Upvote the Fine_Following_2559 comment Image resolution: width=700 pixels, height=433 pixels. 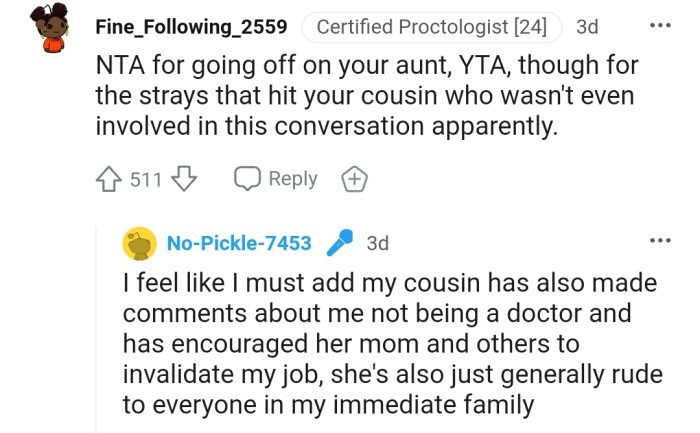(109, 179)
